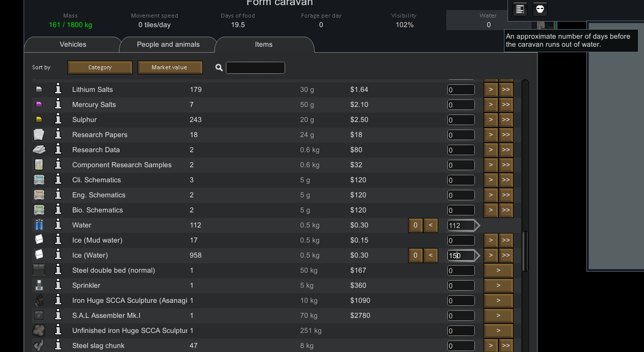Viewport: 644px width, 352px height.
Task: Open info for Component Research Samples
Action: [58, 165]
